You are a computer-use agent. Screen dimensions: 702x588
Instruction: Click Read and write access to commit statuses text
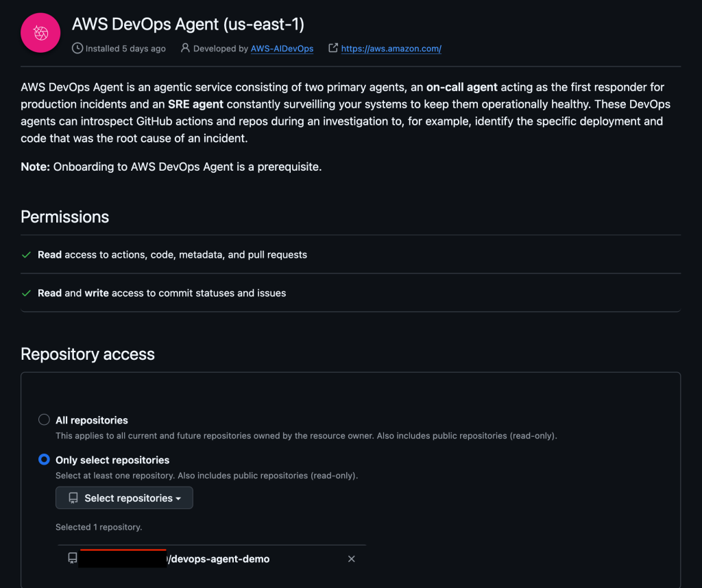coord(162,293)
